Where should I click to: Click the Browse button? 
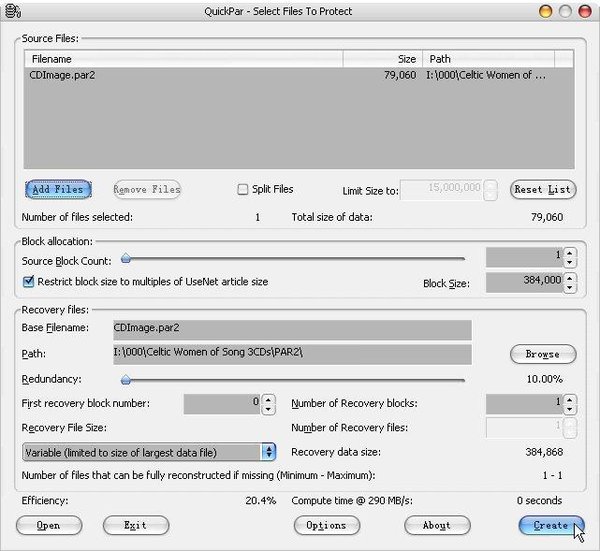pyautogui.click(x=543, y=354)
